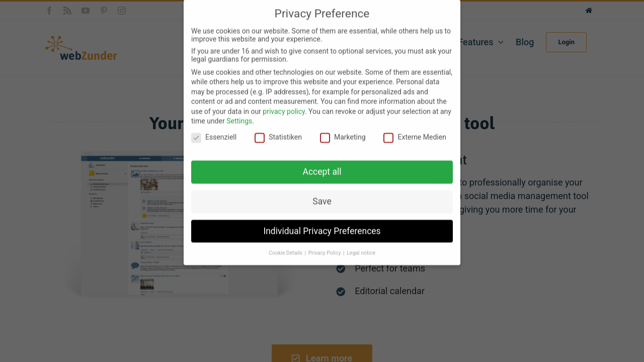644x362 pixels.
Task: Open Individual Privacy Preferences
Action: tap(322, 231)
